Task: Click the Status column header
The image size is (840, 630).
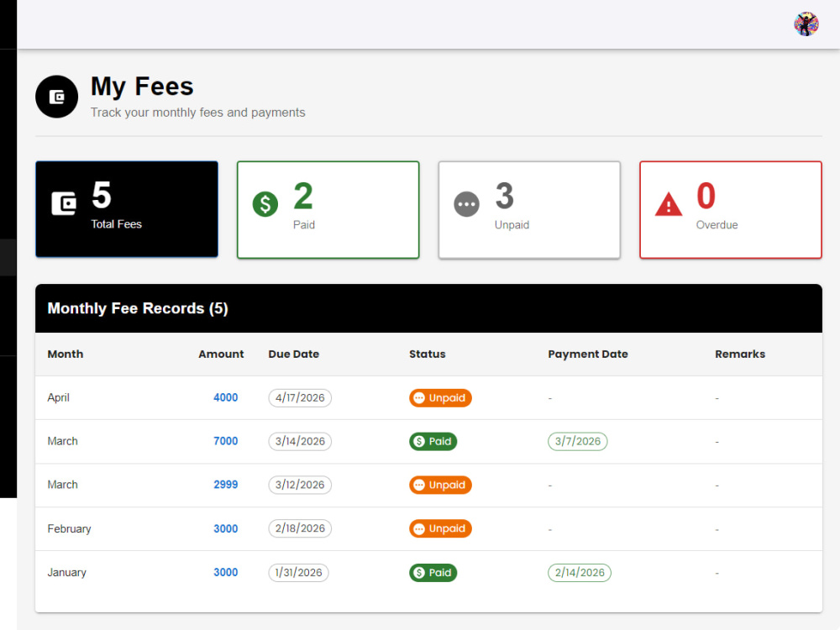Action: coord(427,354)
